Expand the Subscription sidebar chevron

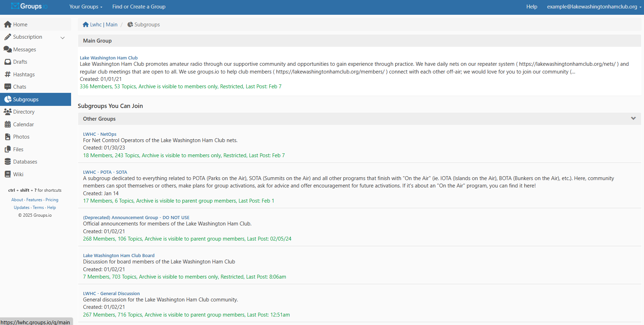63,38
